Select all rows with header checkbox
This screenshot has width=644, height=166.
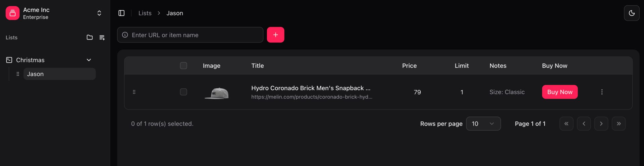pyautogui.click(x=183, y=66)
